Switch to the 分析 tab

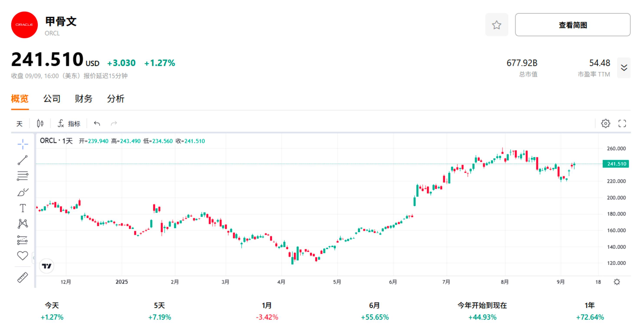(x=115, y=99)
